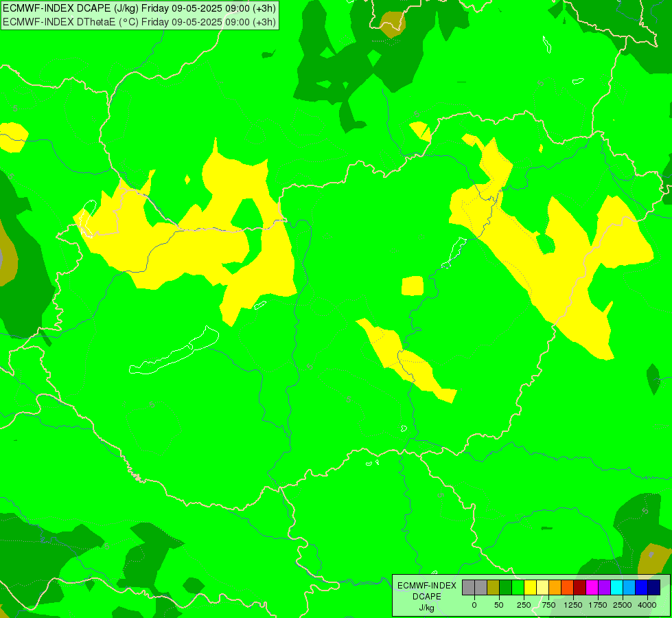This screenshot has height=618, width=672.
Task: Select the bright yellow legend swatch
Action: (x=530, y=588)
